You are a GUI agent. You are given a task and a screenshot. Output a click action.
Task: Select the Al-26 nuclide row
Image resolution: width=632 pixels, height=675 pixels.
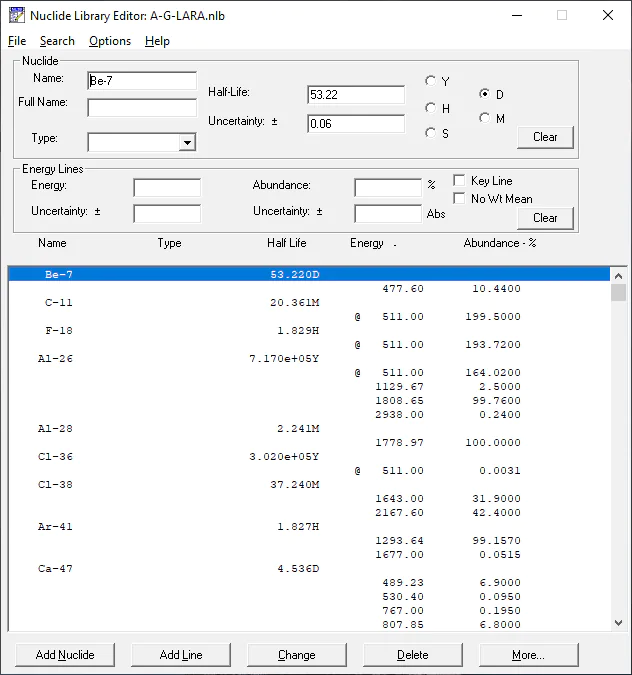[x=309, y=358]
